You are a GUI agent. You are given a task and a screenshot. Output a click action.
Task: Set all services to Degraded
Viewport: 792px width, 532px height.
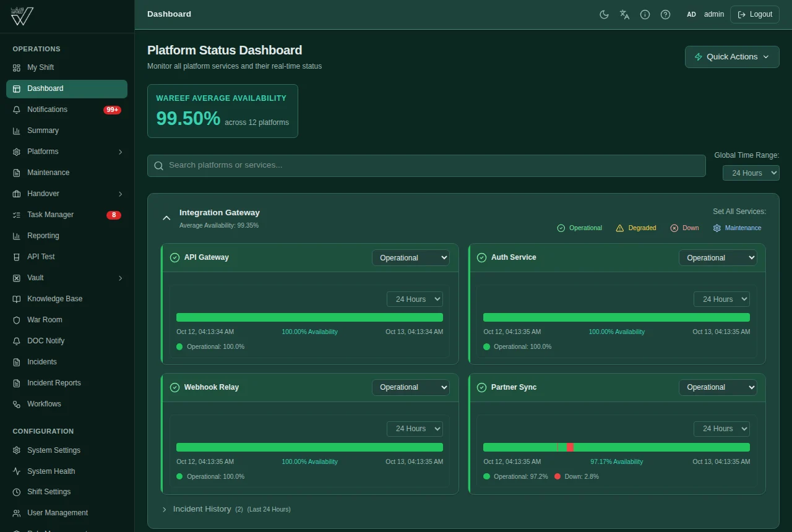pos(636,228)
